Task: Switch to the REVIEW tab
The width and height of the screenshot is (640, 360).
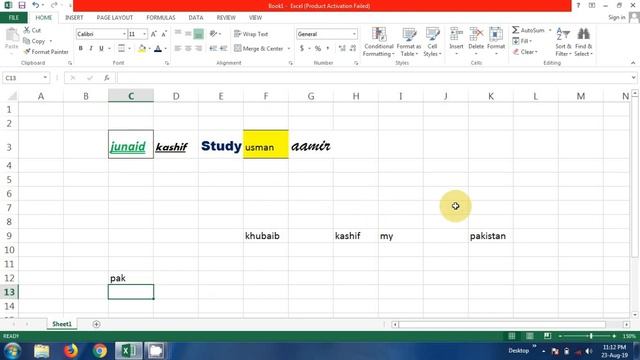Action: pos(226,18)
